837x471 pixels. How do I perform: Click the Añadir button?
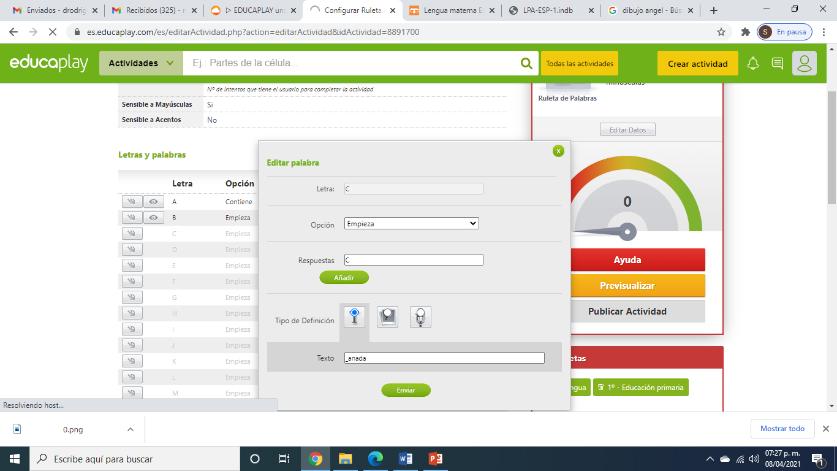click(x=344, y=278)
